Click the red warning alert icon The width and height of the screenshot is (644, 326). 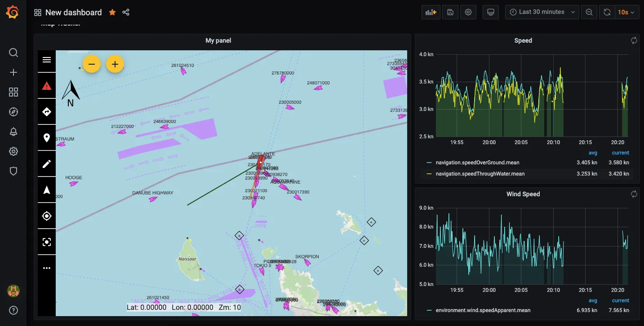[47, 86]
